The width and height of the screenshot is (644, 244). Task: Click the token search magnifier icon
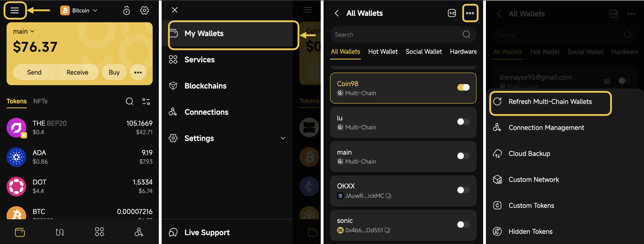[x=129, y=101]
